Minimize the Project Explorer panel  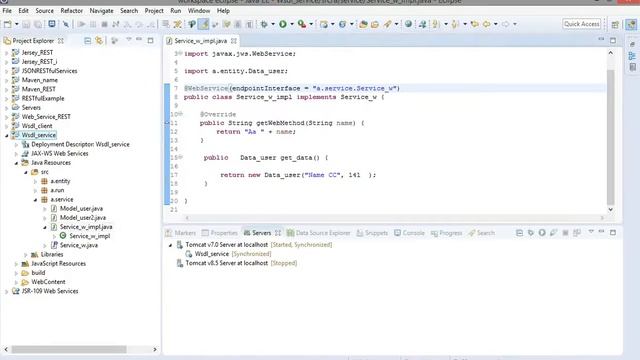click(139, 40)
